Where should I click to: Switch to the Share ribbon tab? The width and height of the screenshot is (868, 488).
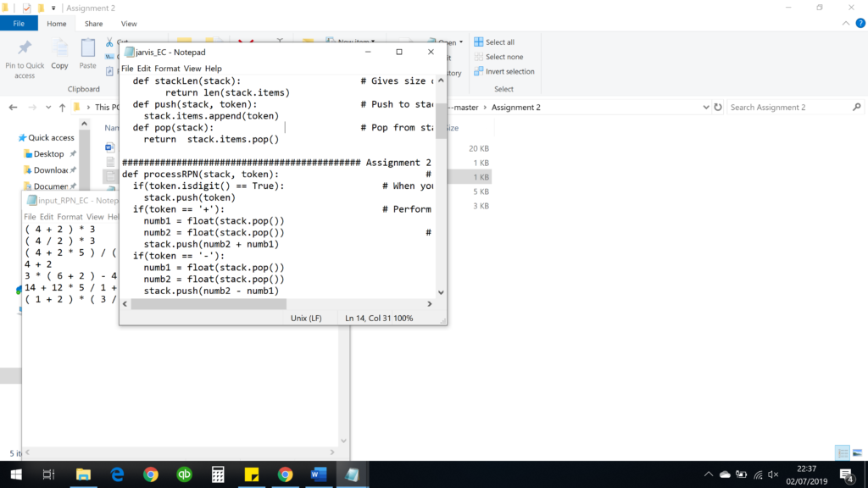(93, 23)
